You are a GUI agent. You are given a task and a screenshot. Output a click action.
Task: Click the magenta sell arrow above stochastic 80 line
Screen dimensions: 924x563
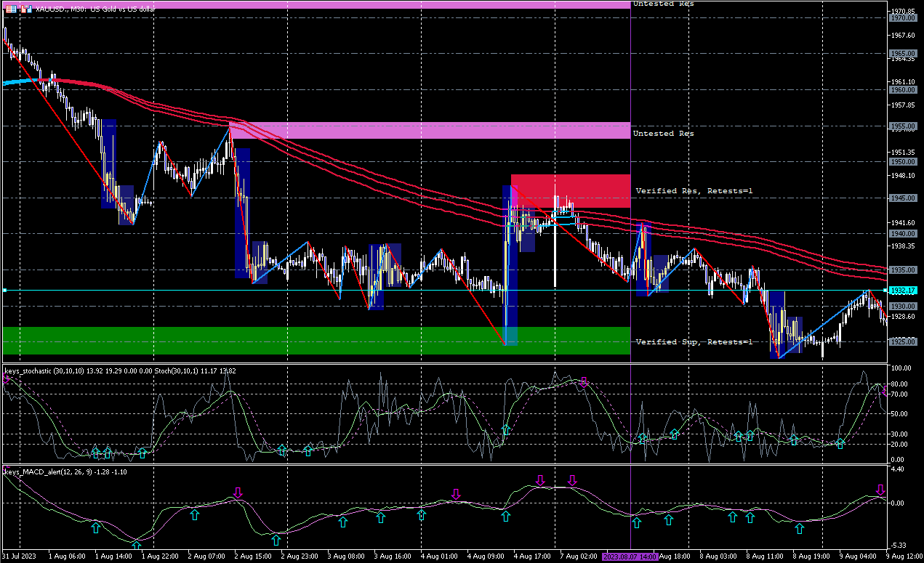pos(583,381)
